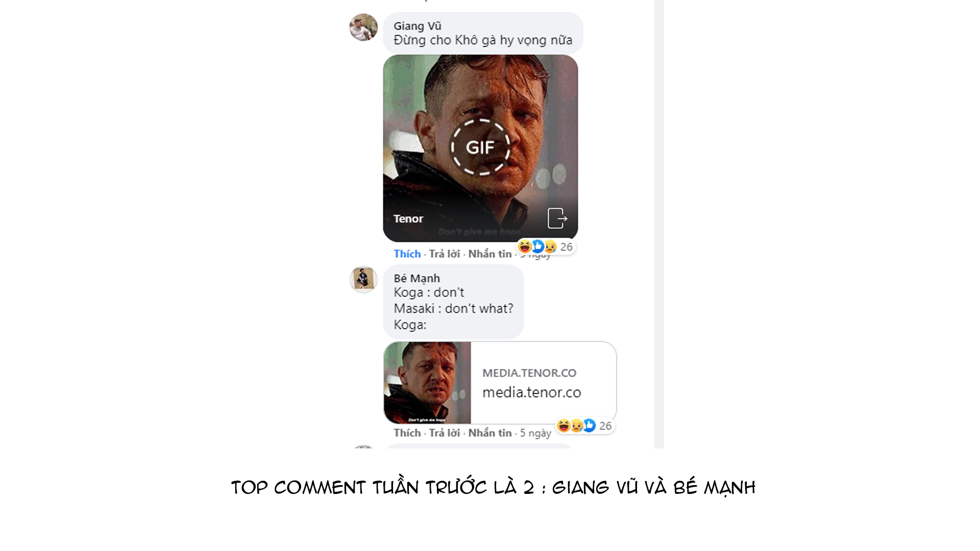The image size is (980, 551).
Task: Click Thích under Bé Mạnh's comment
Action: [x=407, y=433]
